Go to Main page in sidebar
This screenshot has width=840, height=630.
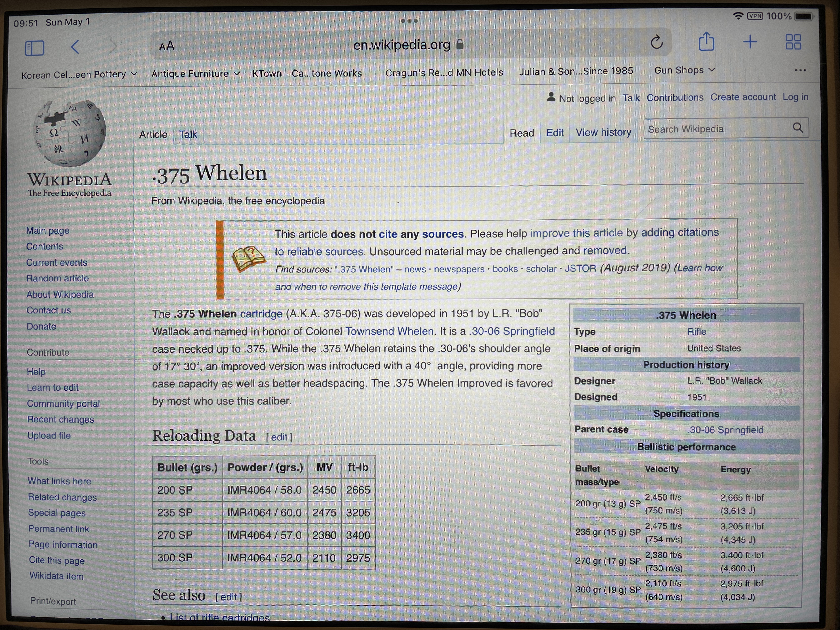click(48, 230)
